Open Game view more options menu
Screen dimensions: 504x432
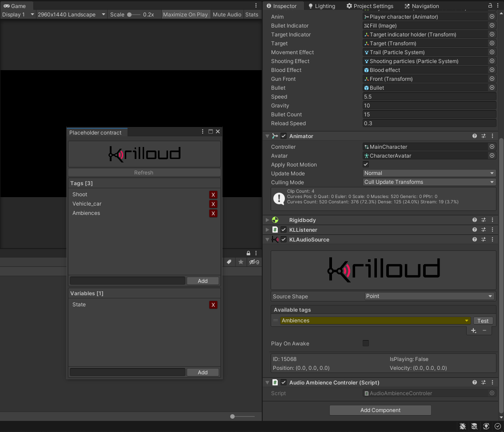pyautogui.click(x=256, y=5)
